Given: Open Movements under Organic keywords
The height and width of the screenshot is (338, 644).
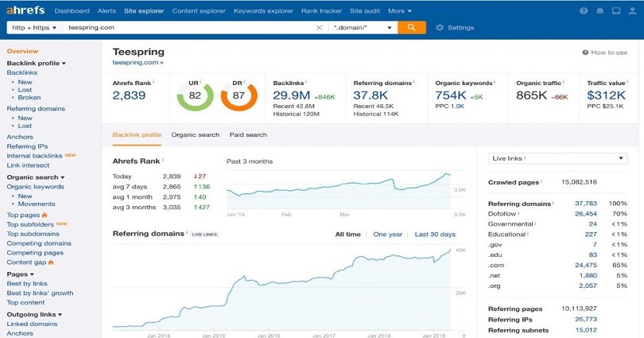Looking at the screenshot, I should click(x=36, y=204).
